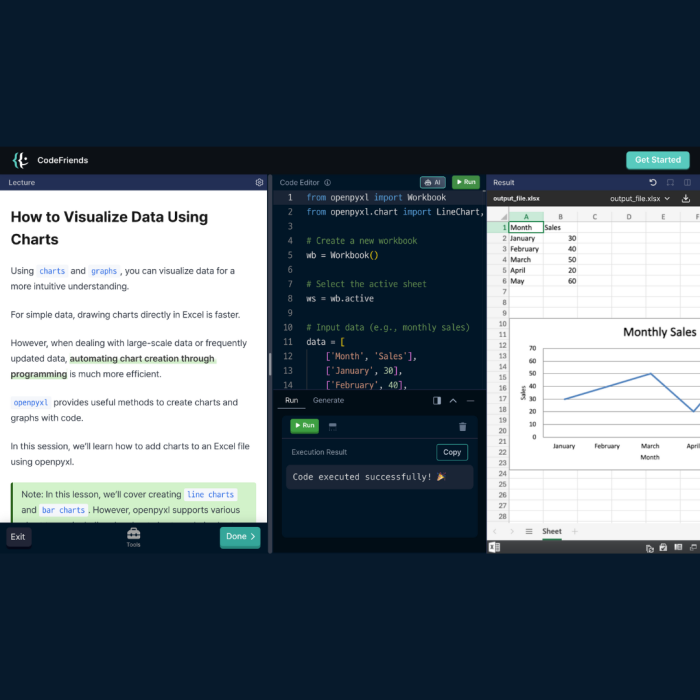Screen dimensions: 700x700
Task: Run the code from the editor header
Action: tap(466, 182)
